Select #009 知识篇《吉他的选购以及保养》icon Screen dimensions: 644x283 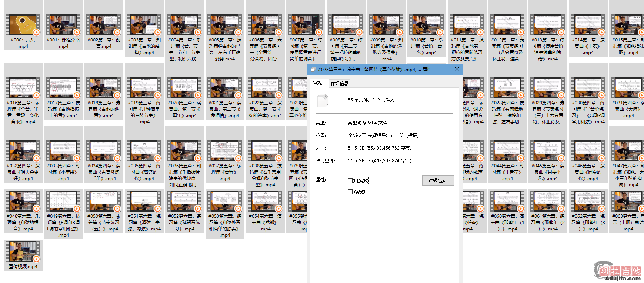(x=386, y=25)
